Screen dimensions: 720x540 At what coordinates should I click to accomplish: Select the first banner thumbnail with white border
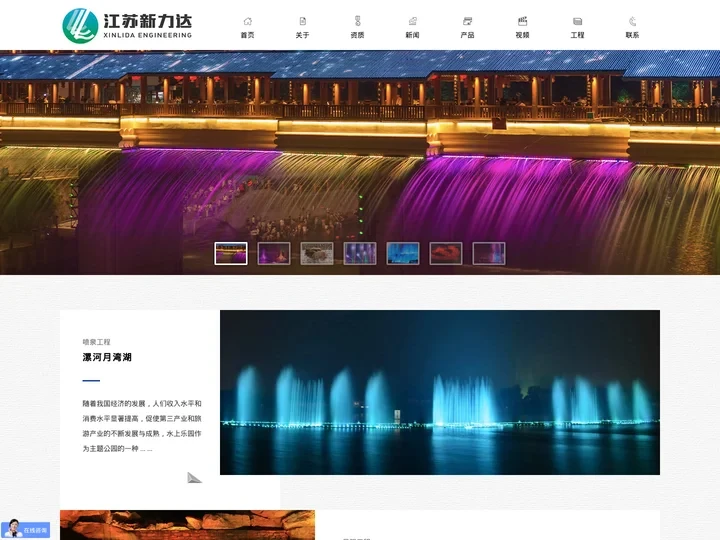tap(231, 253)
